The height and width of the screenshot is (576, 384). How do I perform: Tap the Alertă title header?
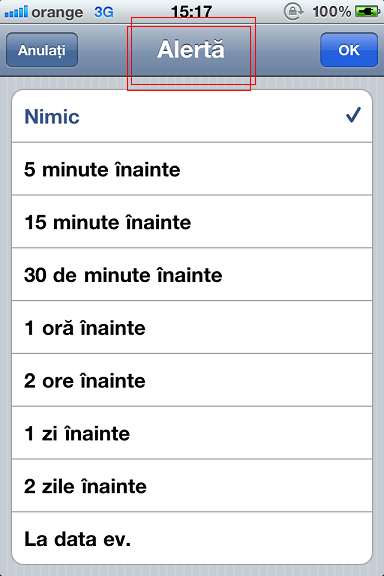click(191, 50)
